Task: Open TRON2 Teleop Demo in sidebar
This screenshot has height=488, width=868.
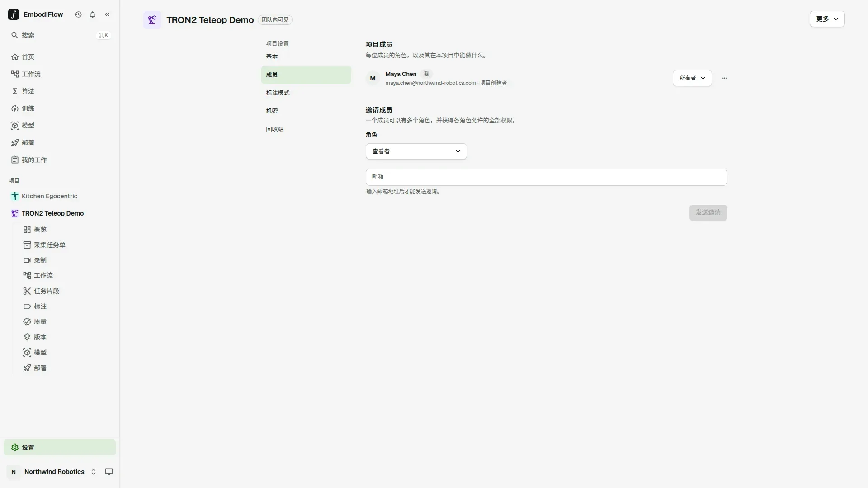Action: tap(60, 213)
